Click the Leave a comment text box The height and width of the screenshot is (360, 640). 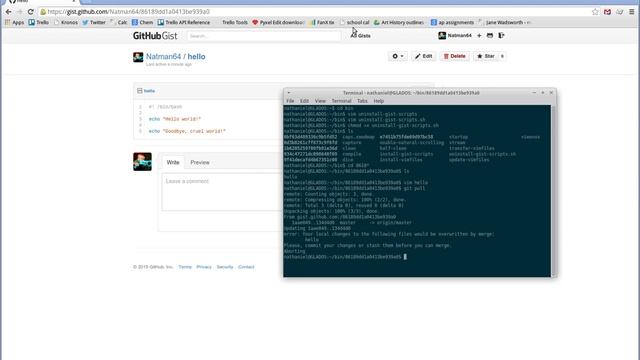click(222, 192)
